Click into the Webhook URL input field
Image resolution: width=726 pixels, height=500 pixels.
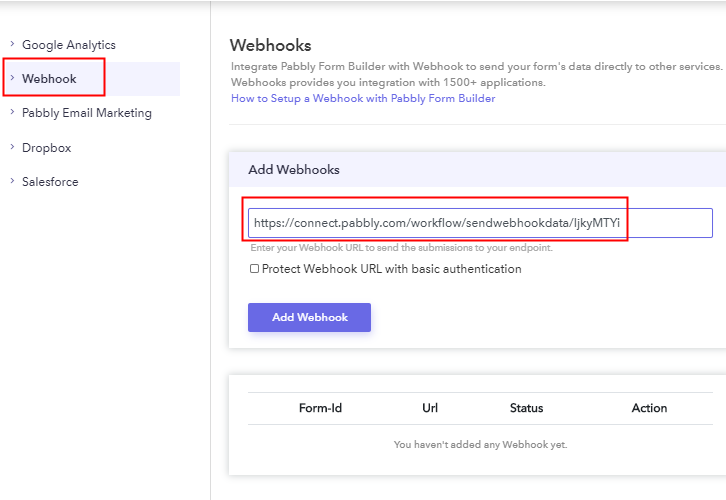pos(480,223)
